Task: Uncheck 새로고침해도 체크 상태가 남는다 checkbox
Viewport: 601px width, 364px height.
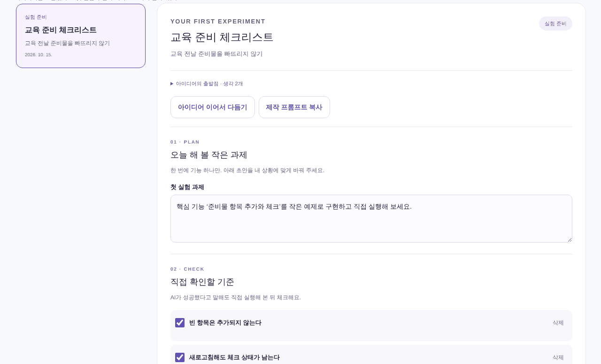Action: pos(180,357)
